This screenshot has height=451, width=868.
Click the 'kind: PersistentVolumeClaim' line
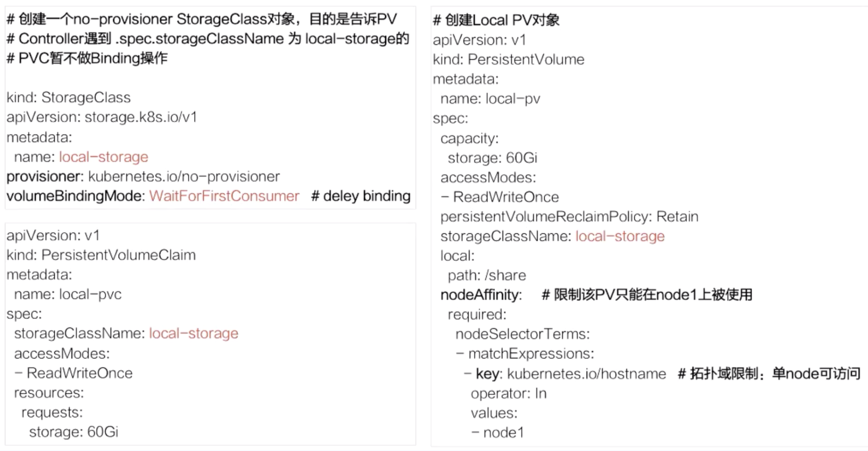coord(101,255)
